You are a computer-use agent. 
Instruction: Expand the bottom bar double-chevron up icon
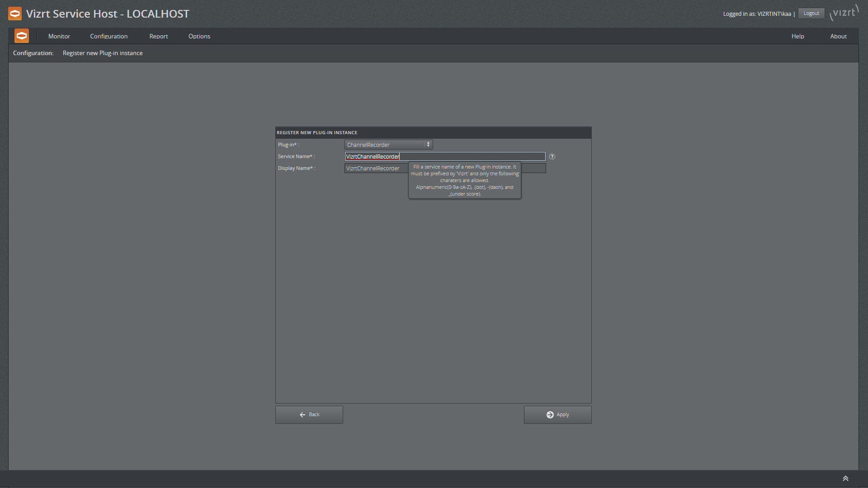[x=845, y=479]
